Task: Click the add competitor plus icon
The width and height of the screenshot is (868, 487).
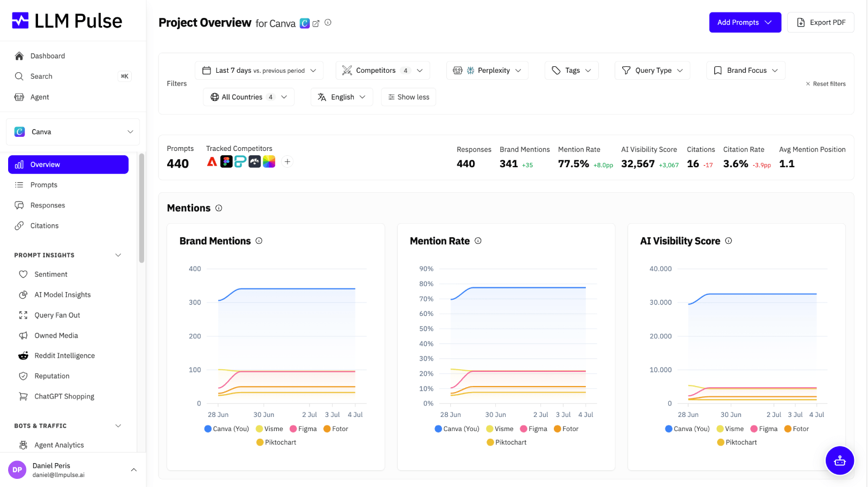Action: 288,161
